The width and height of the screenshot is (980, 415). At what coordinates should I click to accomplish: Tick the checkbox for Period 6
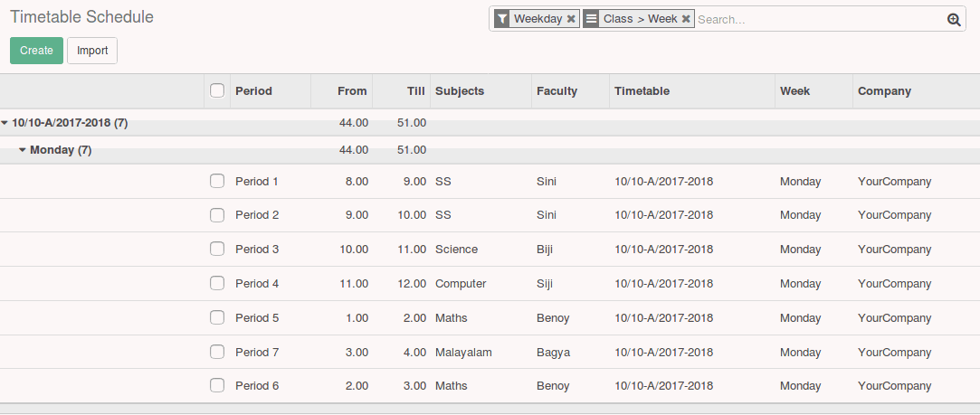(x=217, y=385)
